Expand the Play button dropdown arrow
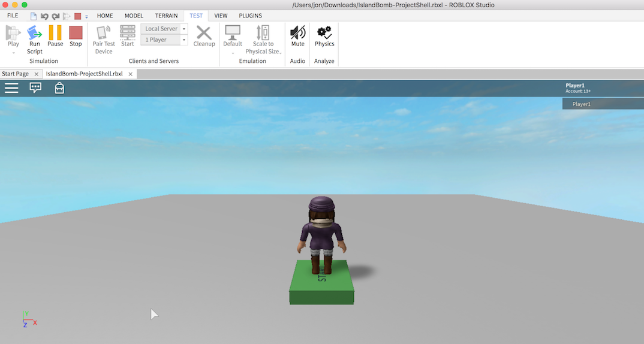644x344 pixels. tap(14, 53)
